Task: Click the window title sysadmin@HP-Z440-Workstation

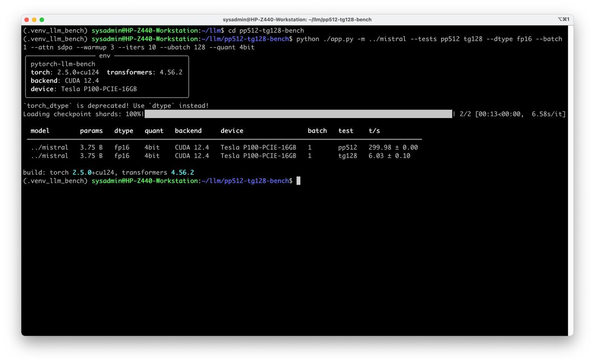Action: click(297, 20)
